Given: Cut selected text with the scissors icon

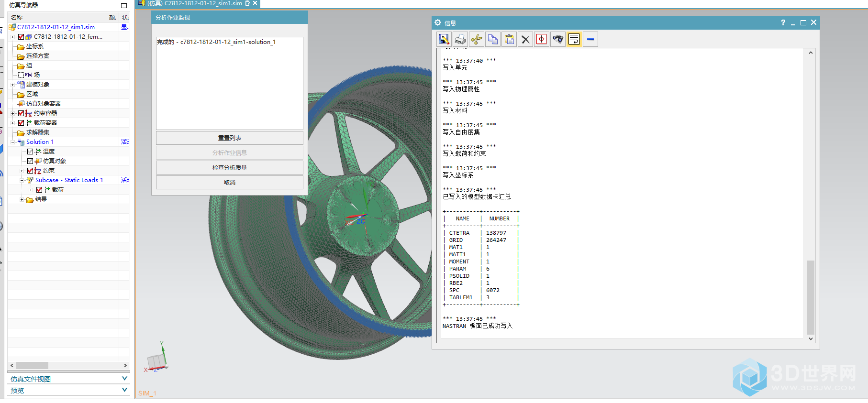Looking at the screenshot, I should (x=477, y=39).
